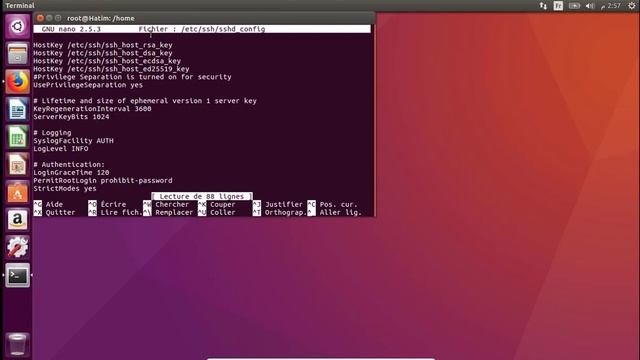Click the 'Lecture de 88 lignes' status message

(x=202, y=196)
